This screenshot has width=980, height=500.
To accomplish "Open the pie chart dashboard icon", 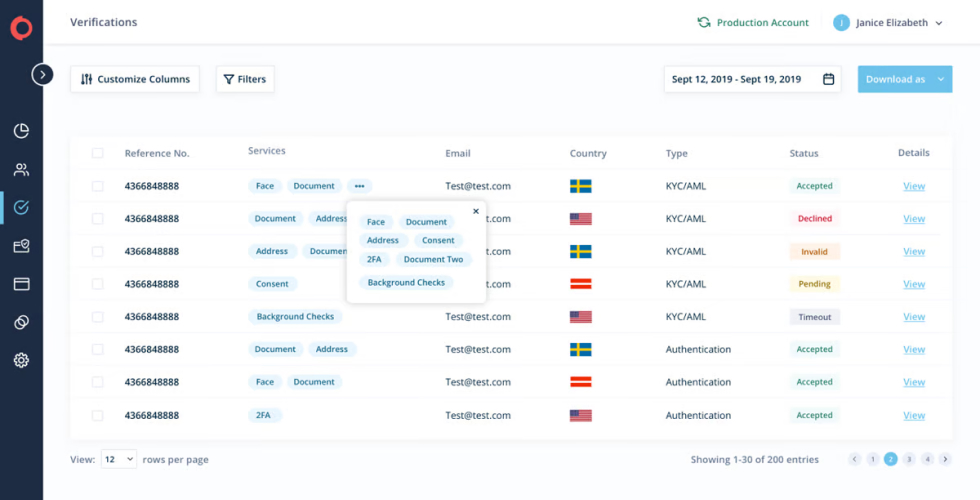I will (x=21, y=131).
